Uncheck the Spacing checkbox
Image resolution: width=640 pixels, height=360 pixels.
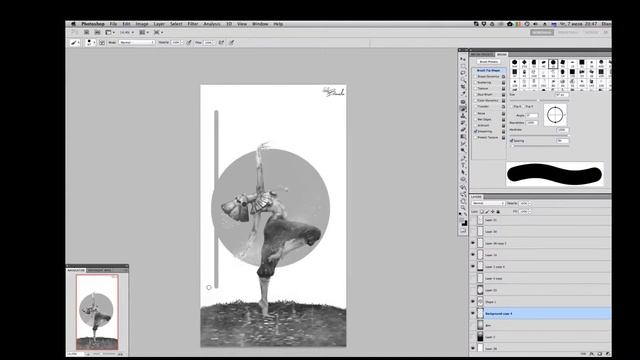pos(511,140)
